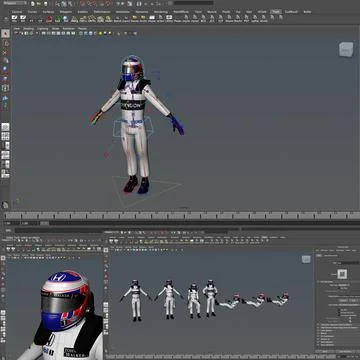Click the view cube in main viewport
This screenshot has height=360, width=360.
346,49
